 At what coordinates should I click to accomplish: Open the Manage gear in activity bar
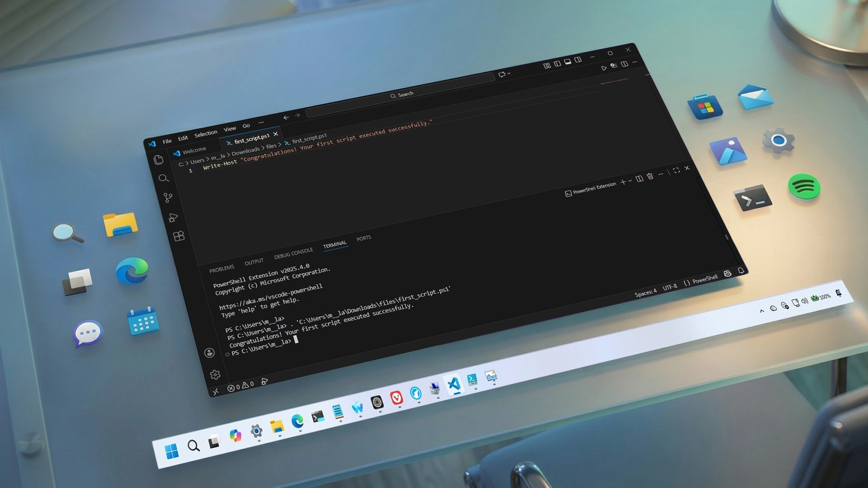(215, 374)
